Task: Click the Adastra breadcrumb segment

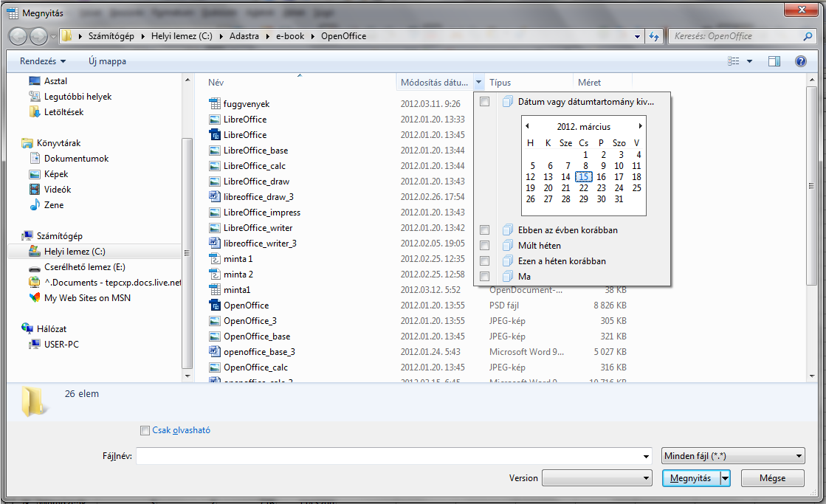Action: [x=244, y=36]
